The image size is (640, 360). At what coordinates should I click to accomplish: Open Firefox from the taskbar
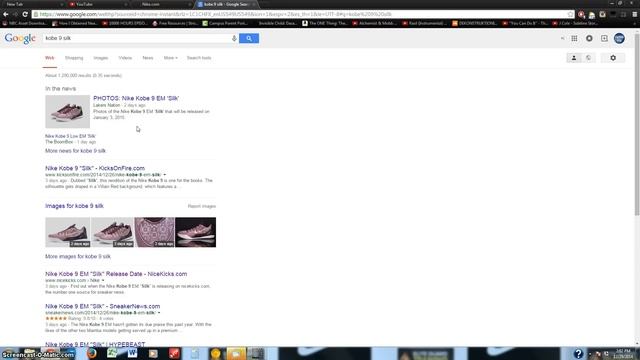(x=92, y=353)
